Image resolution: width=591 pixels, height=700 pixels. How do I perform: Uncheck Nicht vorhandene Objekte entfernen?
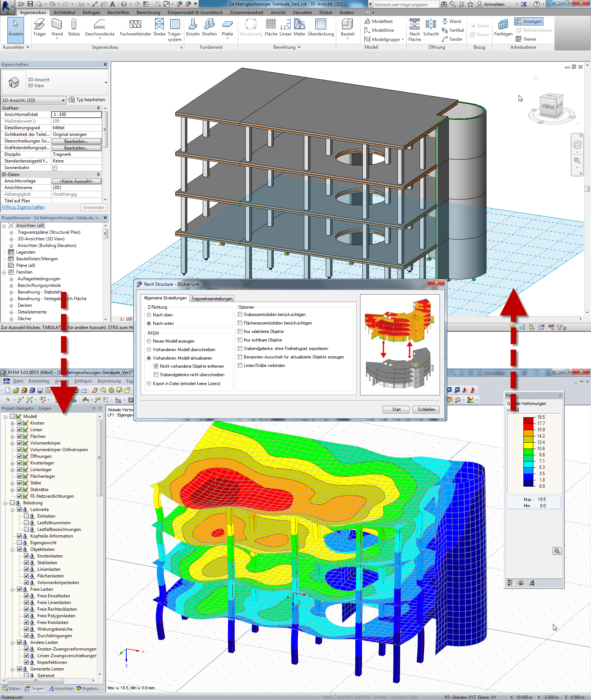tap(156, 366)
